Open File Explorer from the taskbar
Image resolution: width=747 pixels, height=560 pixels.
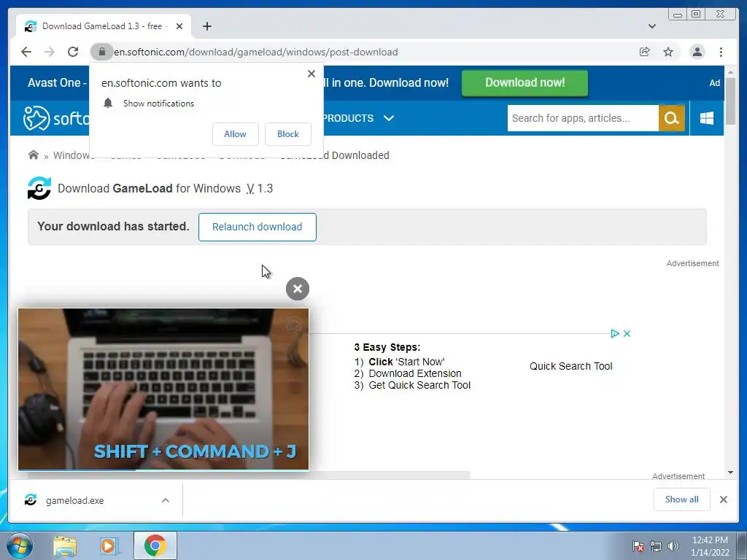tap(65, 545)
